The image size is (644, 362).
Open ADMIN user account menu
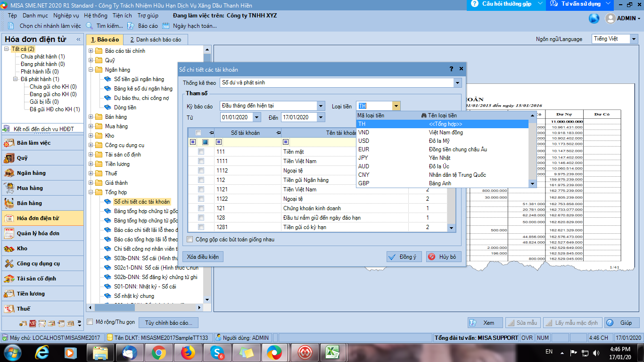coord(623,18)
